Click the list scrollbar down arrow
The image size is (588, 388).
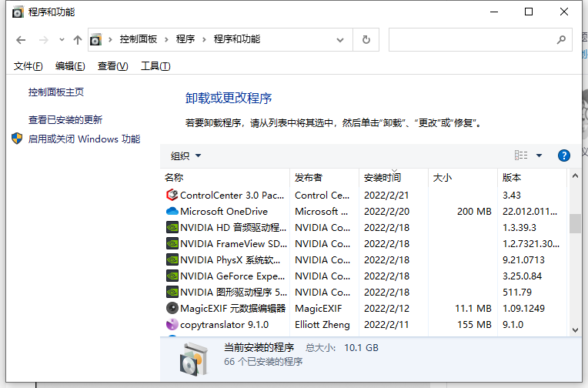575,330
